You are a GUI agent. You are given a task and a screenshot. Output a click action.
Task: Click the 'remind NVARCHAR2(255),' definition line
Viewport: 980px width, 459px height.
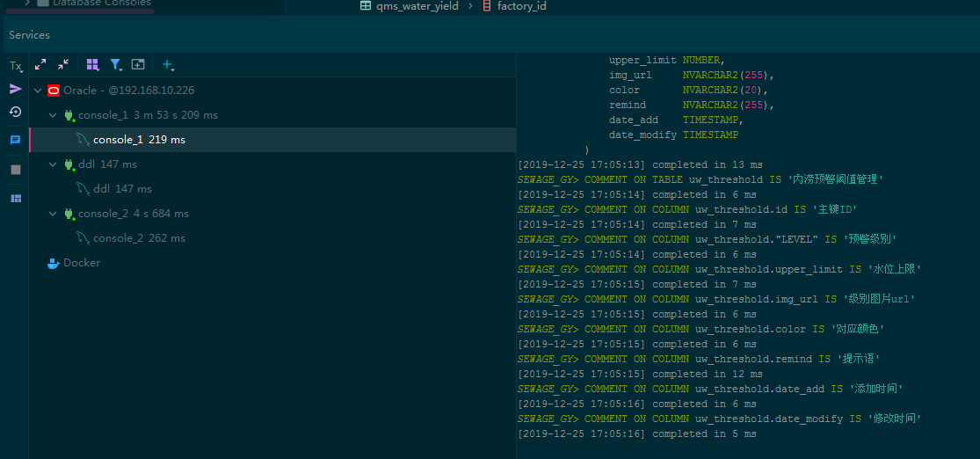pos(692,105)
